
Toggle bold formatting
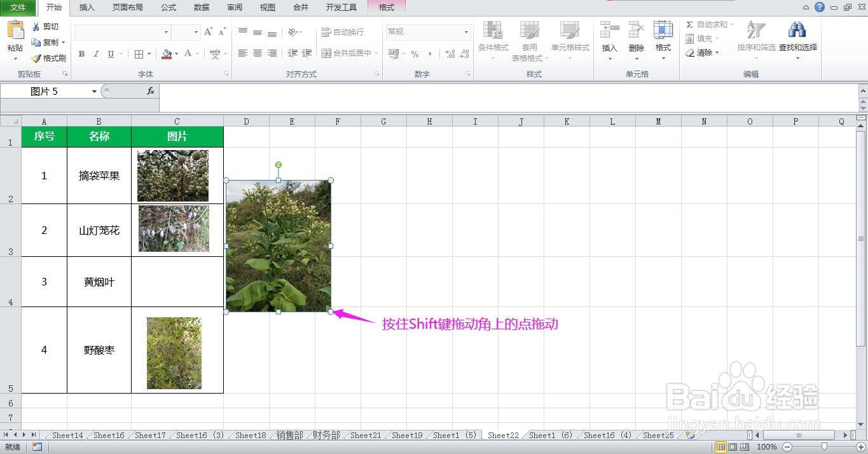pos(81,53)
